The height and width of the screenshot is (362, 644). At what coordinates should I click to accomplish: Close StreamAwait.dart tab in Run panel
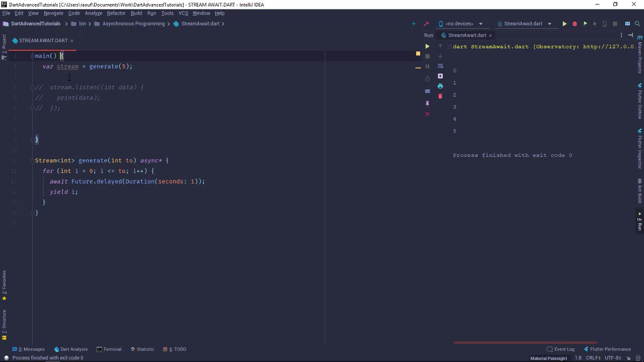point(490,35)
